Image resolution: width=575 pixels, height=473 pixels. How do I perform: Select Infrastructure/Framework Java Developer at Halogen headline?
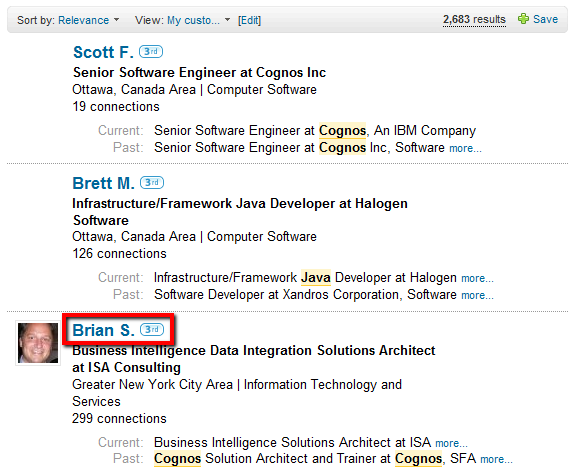(240, 212)
